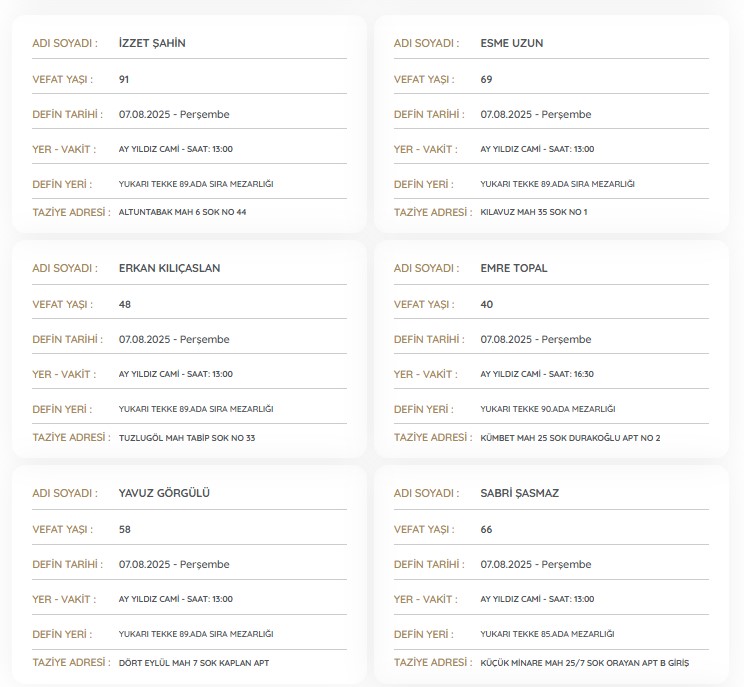Click address KÜÇÜK MİNARE MAH 25/7 SOK ORAYAN APT
744x687 pixels.
pos(584,663)
